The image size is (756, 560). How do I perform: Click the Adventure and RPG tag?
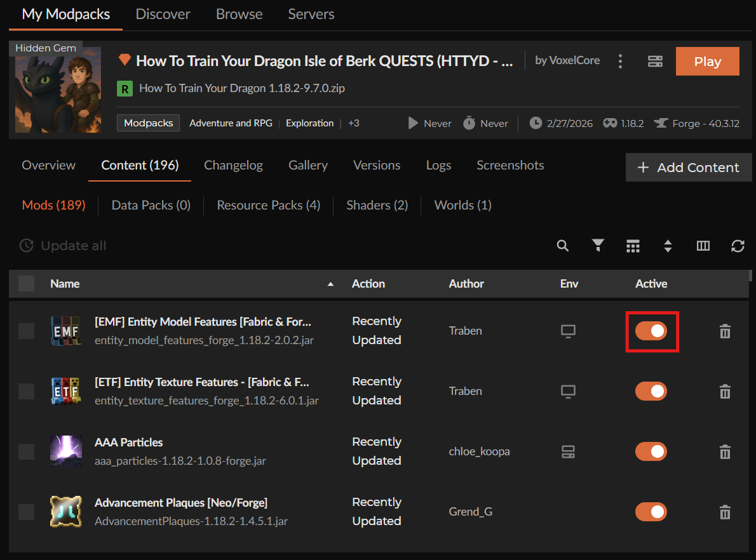[x=231, y=123]
